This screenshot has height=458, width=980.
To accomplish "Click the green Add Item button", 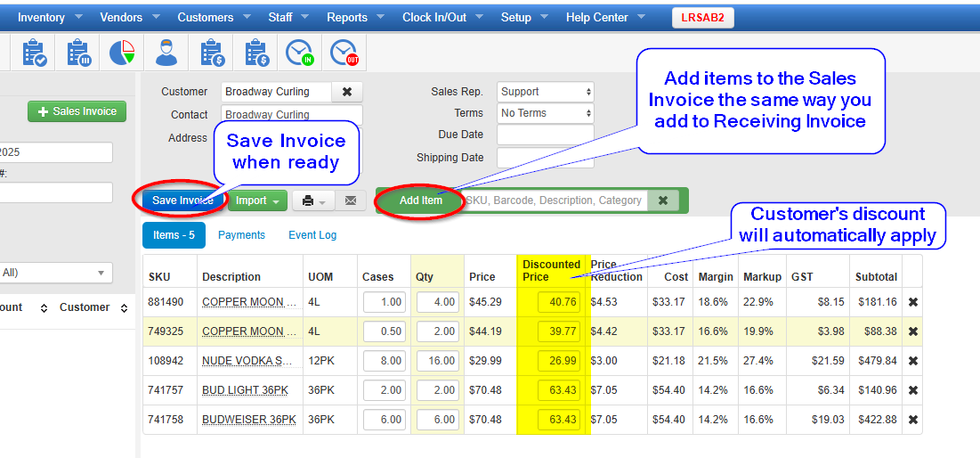I will (x=421, y=200).
